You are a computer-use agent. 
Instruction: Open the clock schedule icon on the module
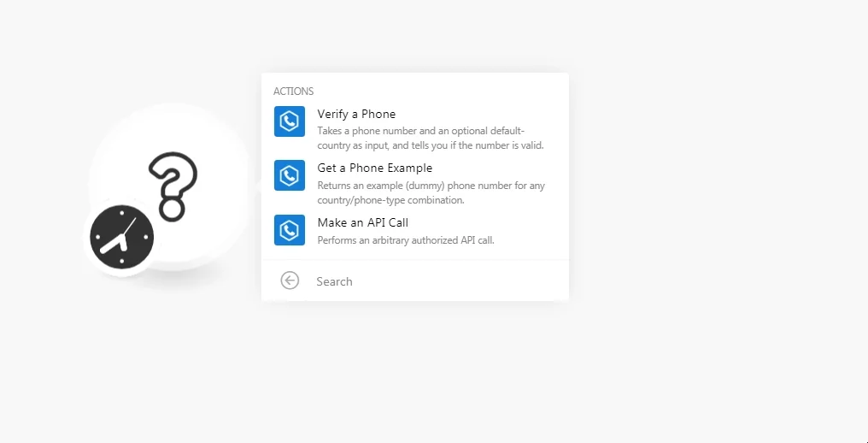(122, 237)
